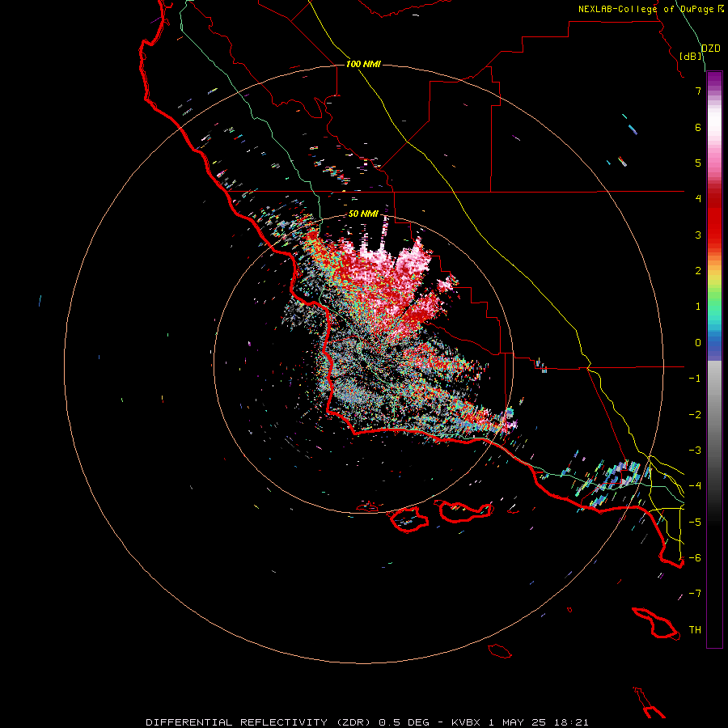Image resolution: width=728 pixels, height=728 pixels.
Task: Click the -7 value on the color scale
Action: coord(695,594)
